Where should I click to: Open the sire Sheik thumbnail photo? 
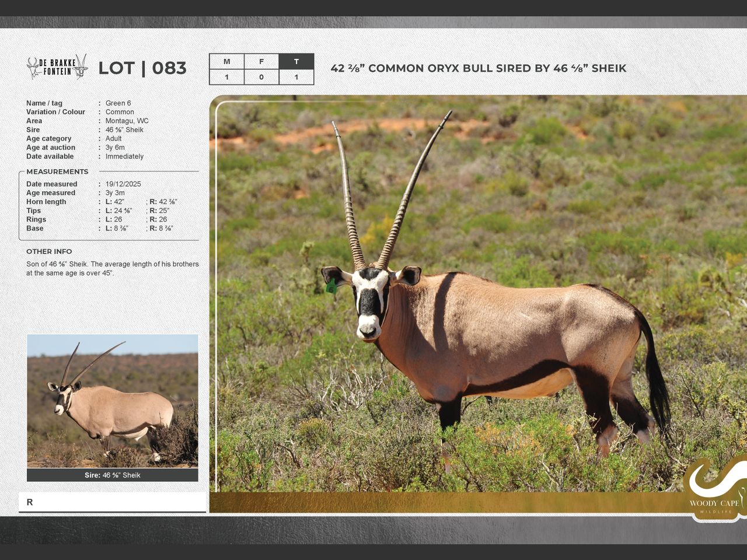click(112, 401)
